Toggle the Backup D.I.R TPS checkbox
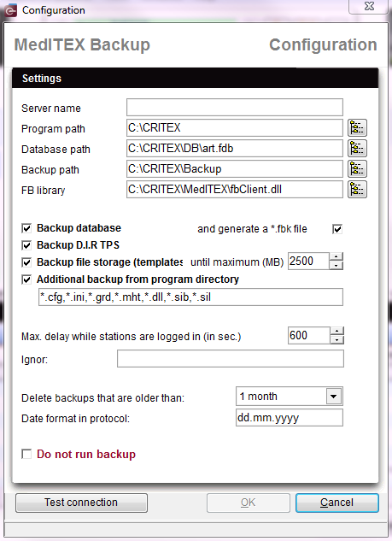The height and width of the screenshot is (541, 392). click(x=26, y=245)
